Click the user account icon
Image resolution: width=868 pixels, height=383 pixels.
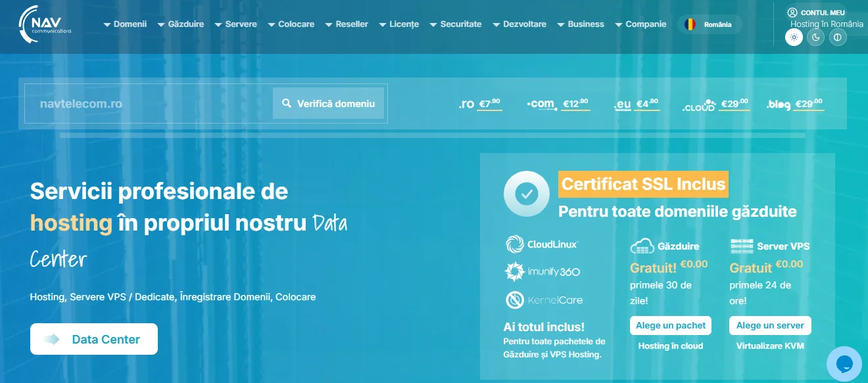tap(792, 12)
